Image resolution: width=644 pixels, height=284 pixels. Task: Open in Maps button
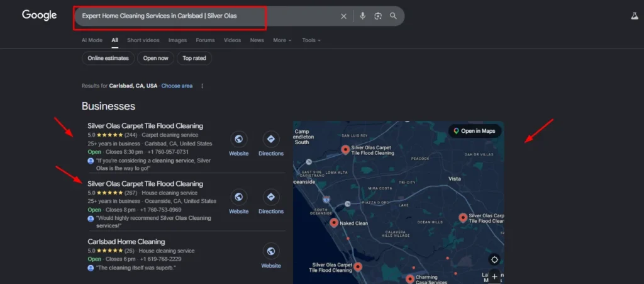475,131
